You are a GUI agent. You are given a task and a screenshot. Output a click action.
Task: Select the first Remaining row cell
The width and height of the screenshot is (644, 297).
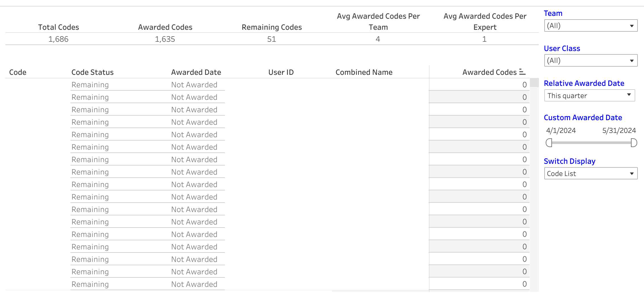coord(90,85)
